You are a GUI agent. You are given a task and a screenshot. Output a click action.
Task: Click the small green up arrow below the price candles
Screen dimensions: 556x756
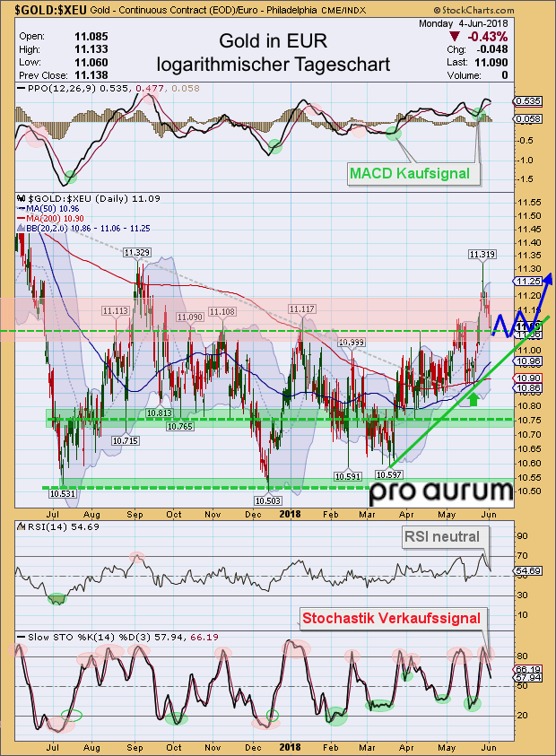pos(473,395)
